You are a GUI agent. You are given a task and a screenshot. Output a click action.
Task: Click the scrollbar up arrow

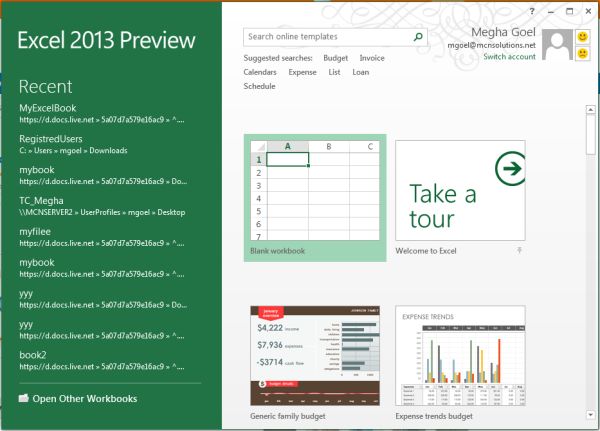[x=590, y=110]
